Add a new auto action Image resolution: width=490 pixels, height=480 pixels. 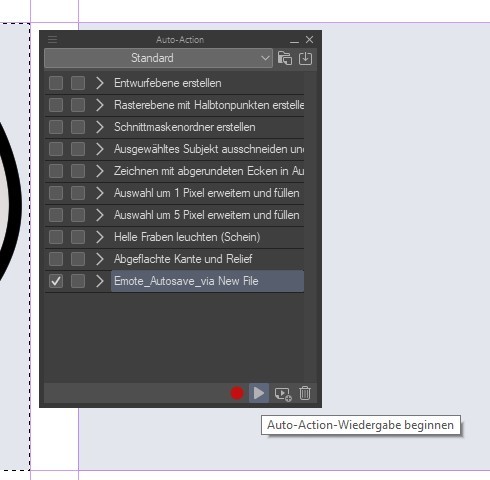pyautogui.click(x=283, y=393)
